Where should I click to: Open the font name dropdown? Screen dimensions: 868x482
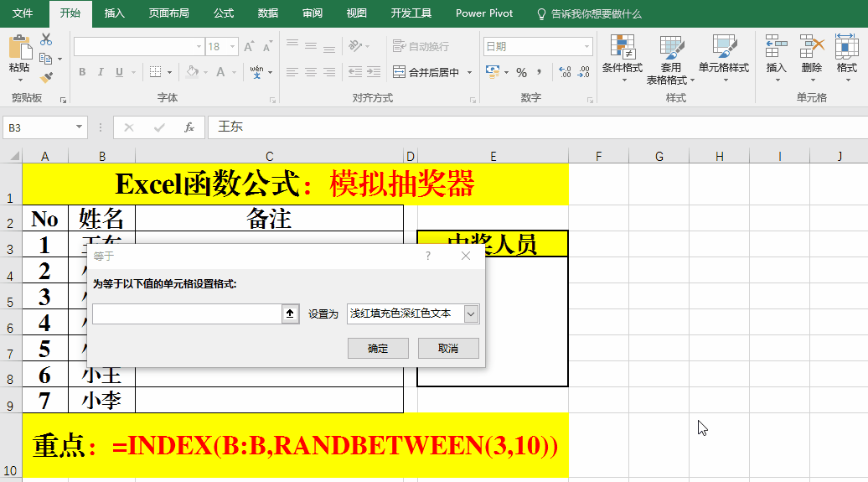pyautogui.click(x=199, y=47)
